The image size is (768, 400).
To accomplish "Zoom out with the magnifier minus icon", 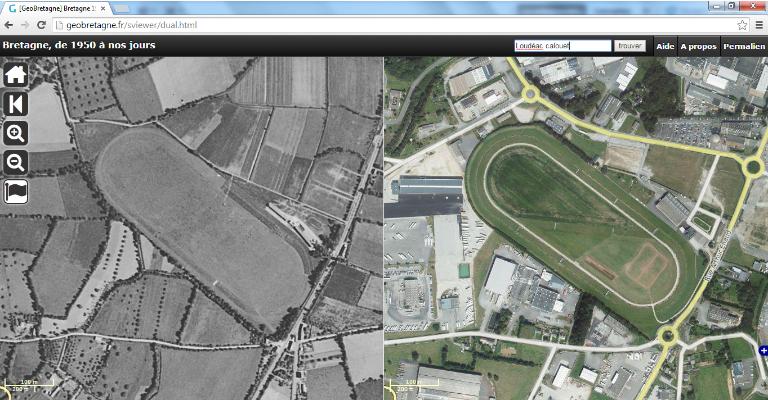I will (x=16, y=162).
